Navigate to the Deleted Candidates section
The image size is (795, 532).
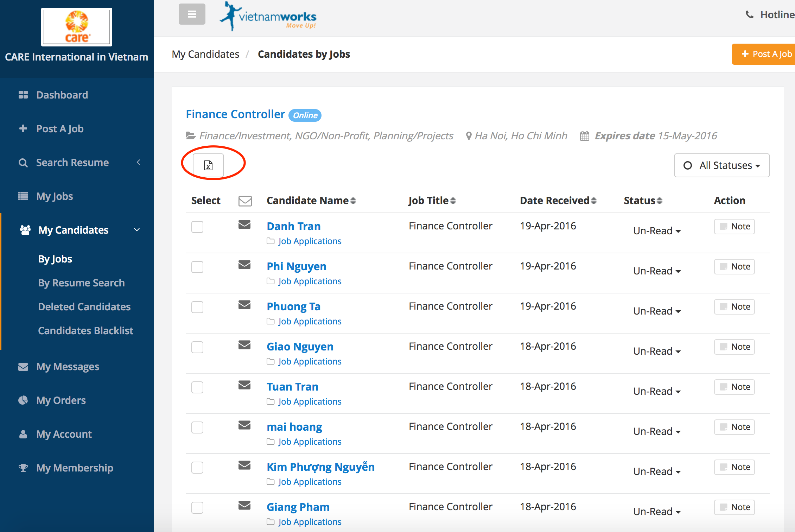pyautogui.click(x=84, y=306)
